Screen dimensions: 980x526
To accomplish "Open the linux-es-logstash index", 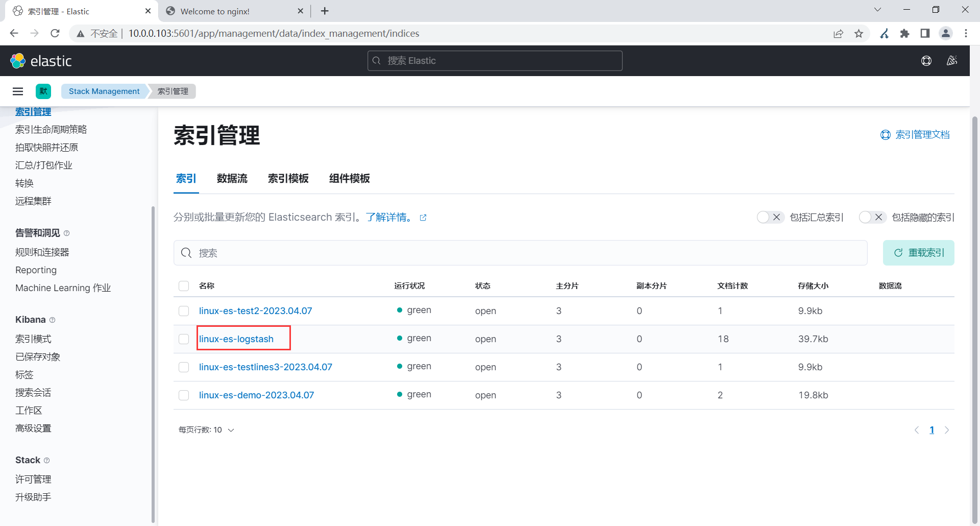I will tap(236, 339).
